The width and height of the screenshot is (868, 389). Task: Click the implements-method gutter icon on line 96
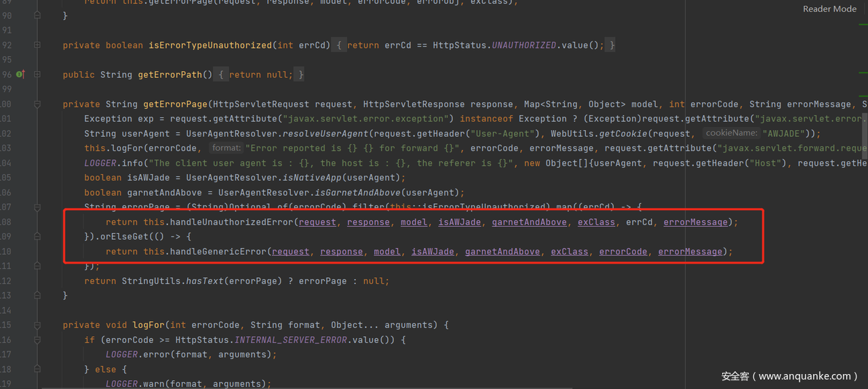tap(20, 75)
